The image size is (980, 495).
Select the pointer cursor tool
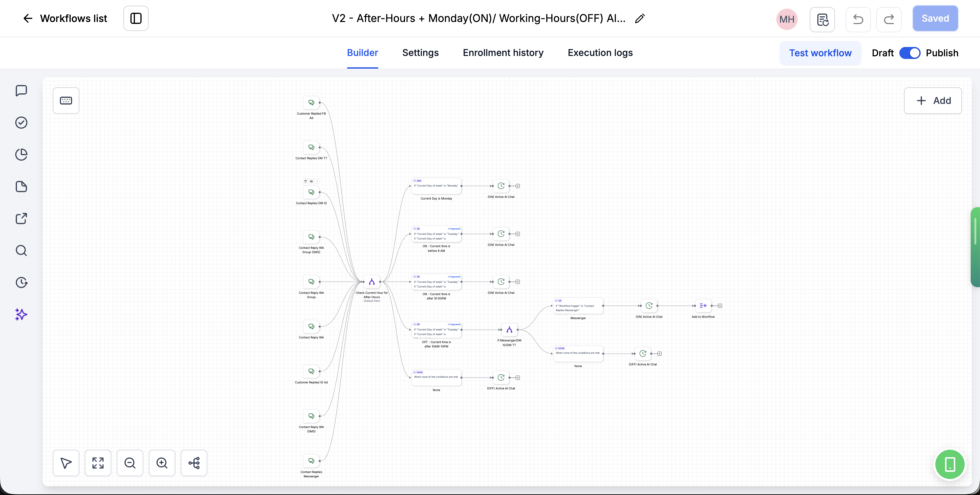pyautogui.click(x=66, y=463)
